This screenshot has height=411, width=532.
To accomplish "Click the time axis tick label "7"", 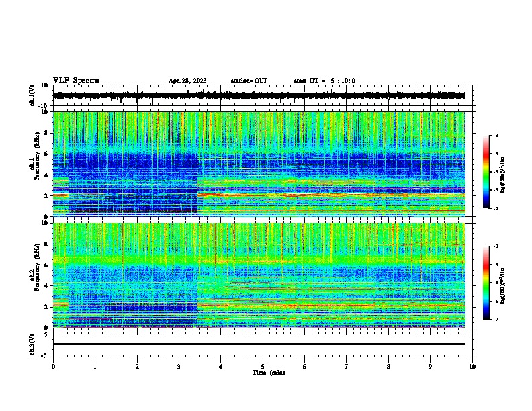I will [347, 367].
